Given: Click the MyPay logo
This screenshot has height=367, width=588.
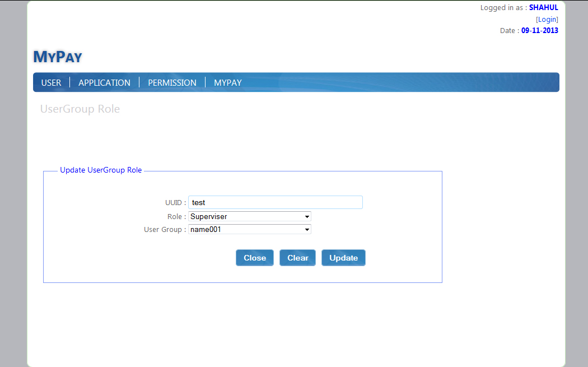Looking at the screenshot, I should click(x=58, y=57).
